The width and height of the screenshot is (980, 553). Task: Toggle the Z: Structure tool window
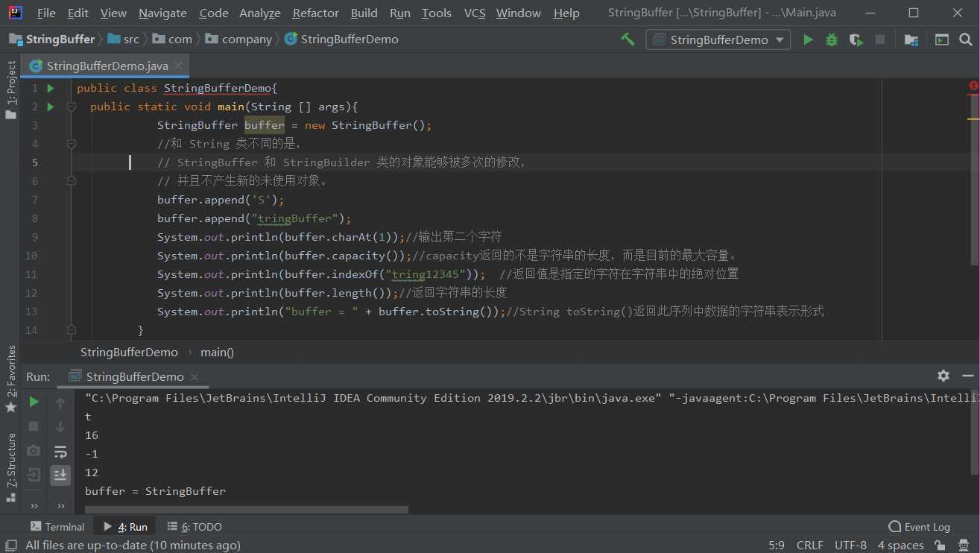pyautogui.click(x=10, y=467)
